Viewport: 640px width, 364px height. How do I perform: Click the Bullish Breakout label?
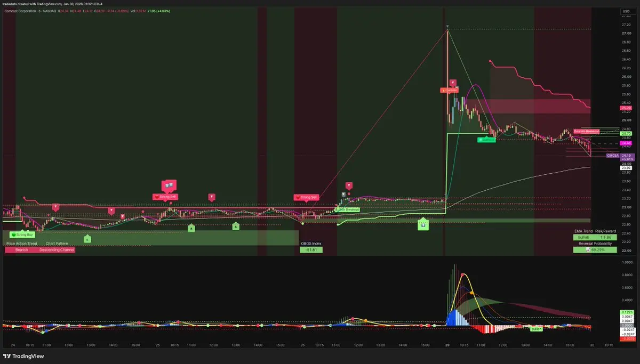347,210
